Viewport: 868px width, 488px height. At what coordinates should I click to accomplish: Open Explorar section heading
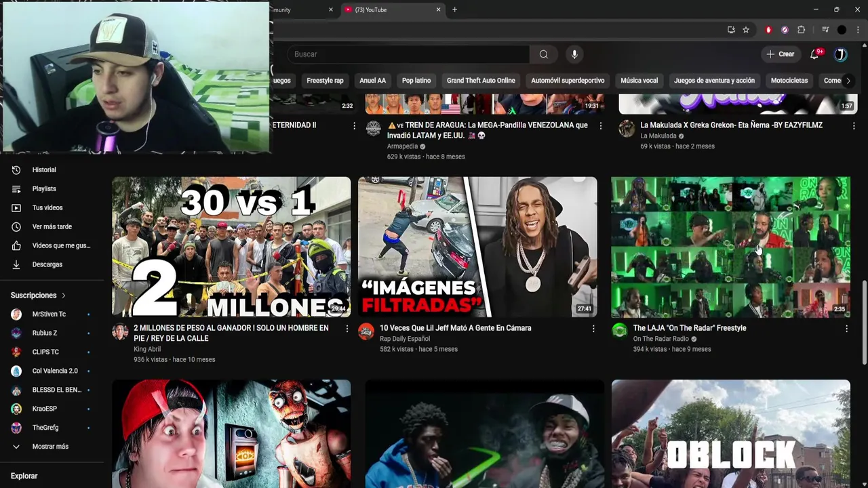(24, 476)
